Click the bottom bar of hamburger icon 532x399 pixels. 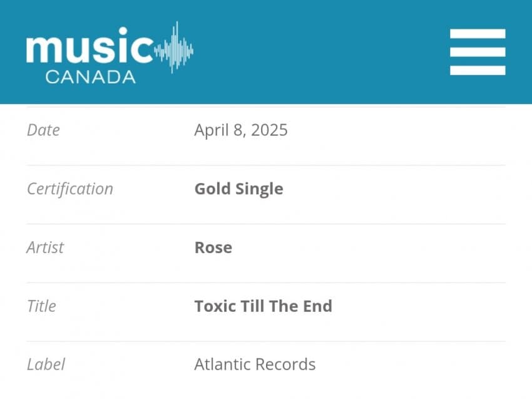(478, 70)
